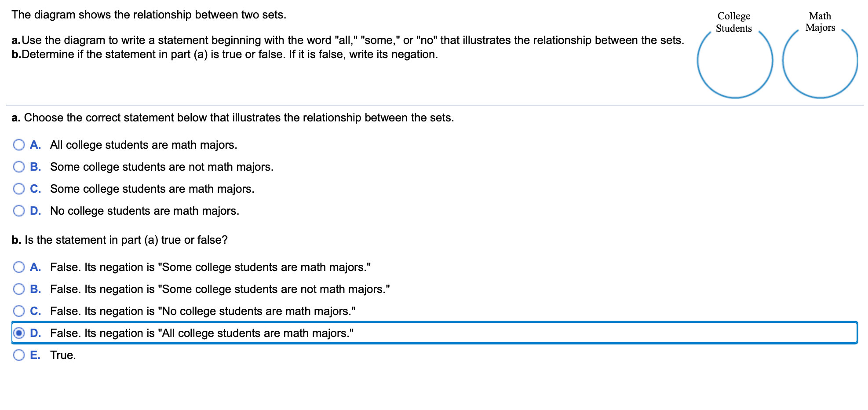Viewport: 868px width, 410px height.
Task: Select option C containing "No college students" negation
Action: click(19, 311)
